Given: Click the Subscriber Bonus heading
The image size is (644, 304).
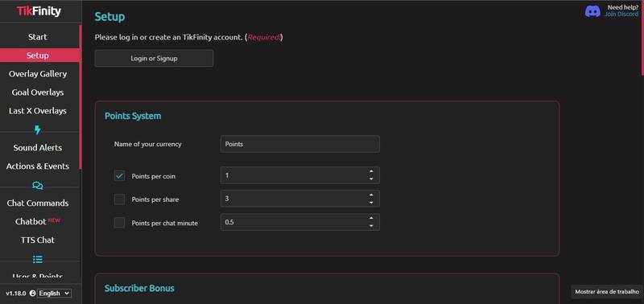Looking at the screenshot, I should click(139, 289).
